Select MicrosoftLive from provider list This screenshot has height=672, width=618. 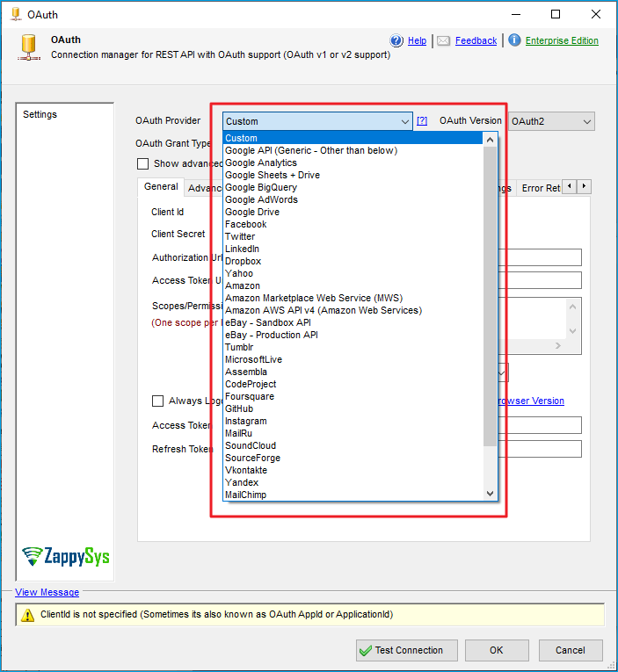click(x=353, y=359)
